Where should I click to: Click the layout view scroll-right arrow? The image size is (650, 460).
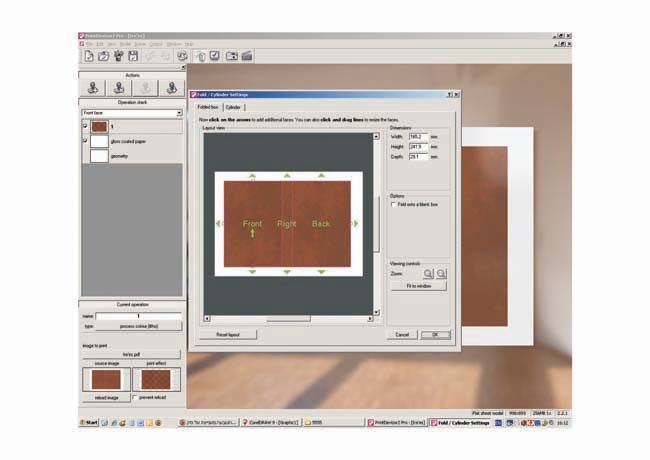370,319
